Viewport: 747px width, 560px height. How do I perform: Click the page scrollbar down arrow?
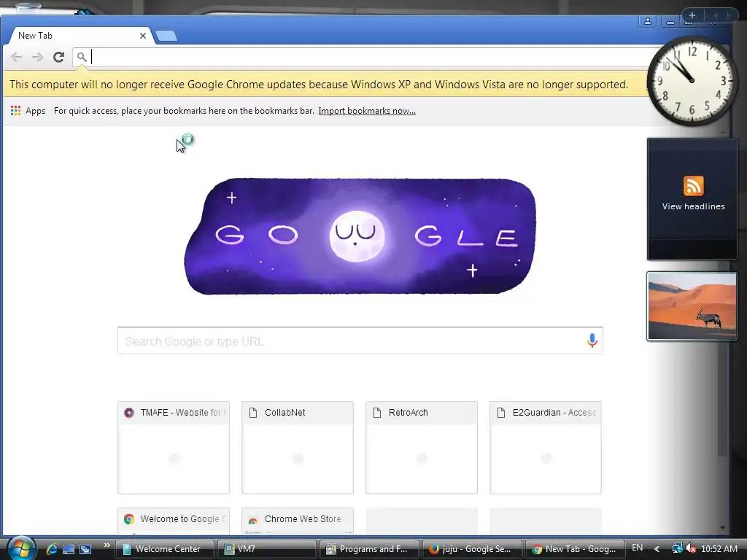[x=722, y=528]
